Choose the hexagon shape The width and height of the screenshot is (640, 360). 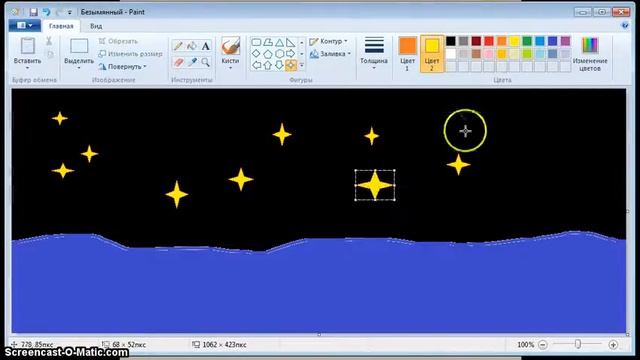pyautogui.click(x=279, y=53)
